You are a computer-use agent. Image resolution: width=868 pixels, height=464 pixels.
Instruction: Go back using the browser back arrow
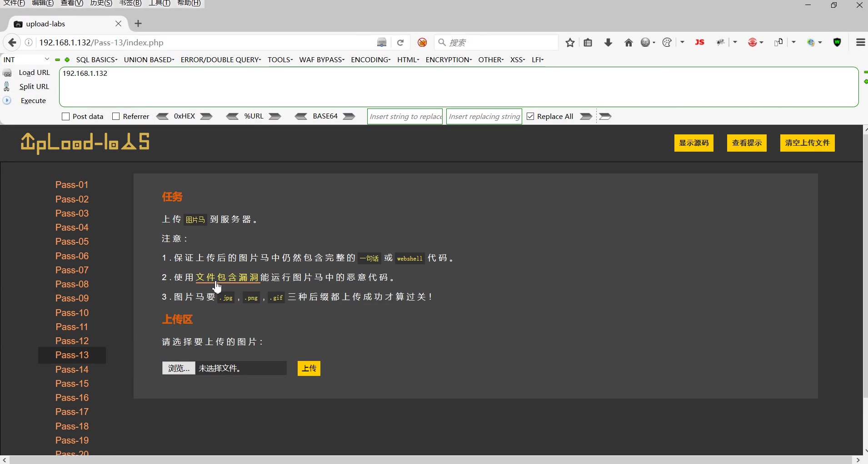tap(12, 42)
